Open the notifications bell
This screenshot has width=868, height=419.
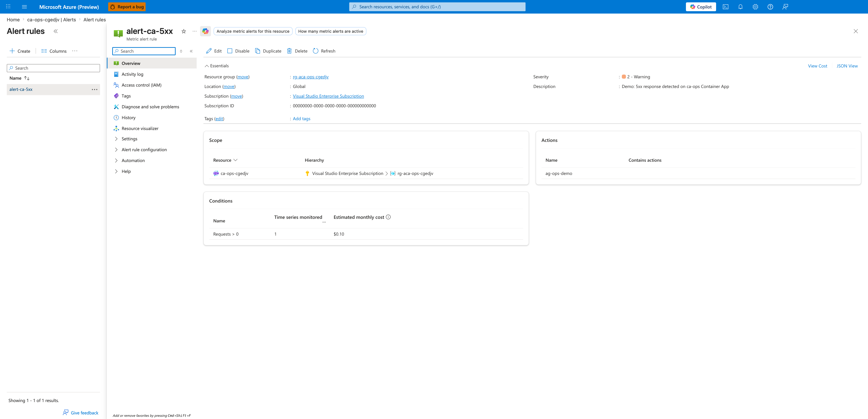[x=740, y=7]
